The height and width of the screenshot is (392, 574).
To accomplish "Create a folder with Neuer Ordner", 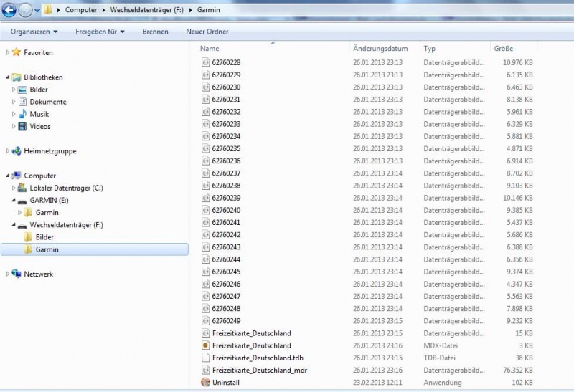I will tap(207, 32).
